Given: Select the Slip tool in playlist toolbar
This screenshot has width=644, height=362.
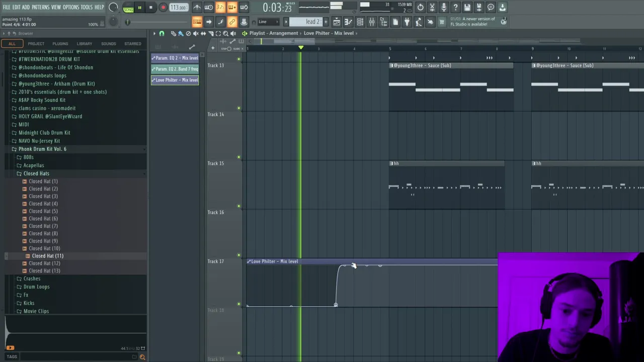Looking at the screenshot, I should click(x=203, y=33).
